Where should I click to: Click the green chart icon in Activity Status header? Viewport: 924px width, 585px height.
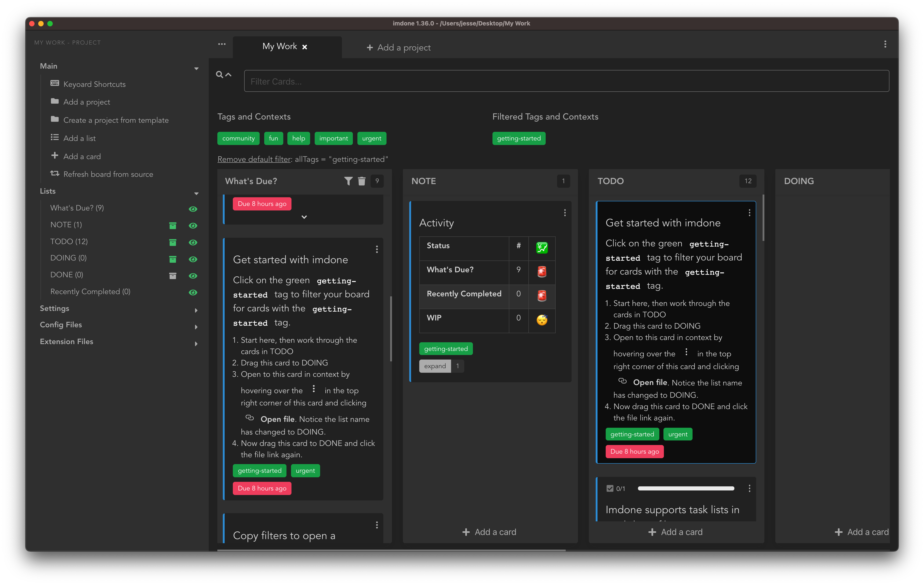541,248
